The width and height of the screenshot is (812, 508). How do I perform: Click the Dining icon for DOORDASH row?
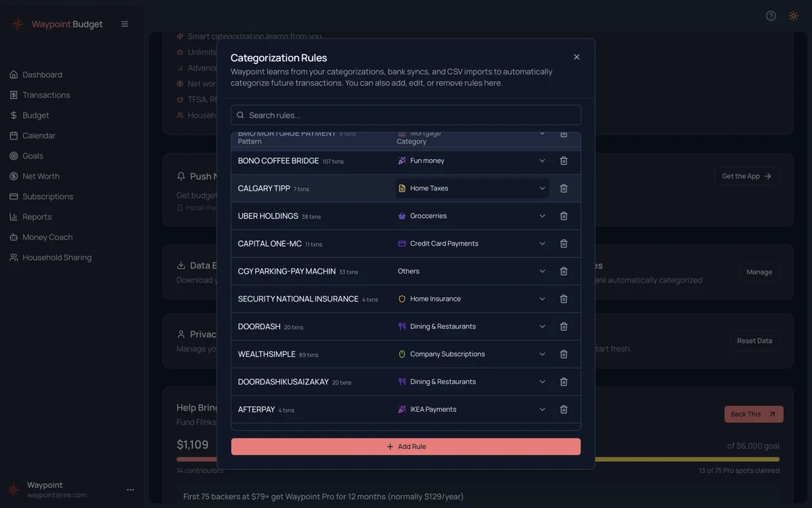tap(402, 326)
